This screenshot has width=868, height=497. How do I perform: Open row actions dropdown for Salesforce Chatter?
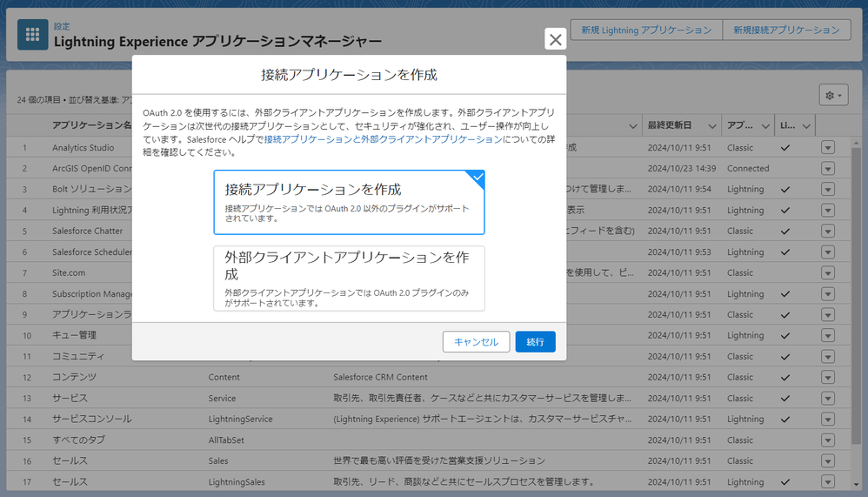click(x=828, y=231)
